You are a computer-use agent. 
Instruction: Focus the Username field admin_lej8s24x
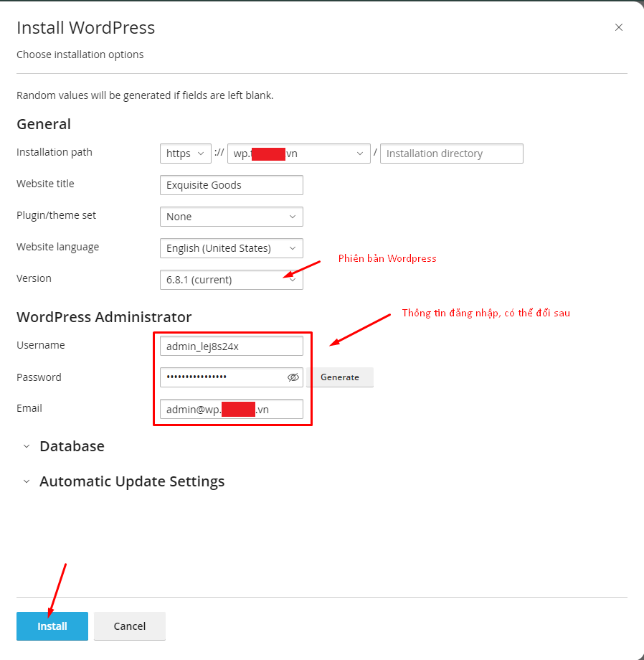point(231,346)
